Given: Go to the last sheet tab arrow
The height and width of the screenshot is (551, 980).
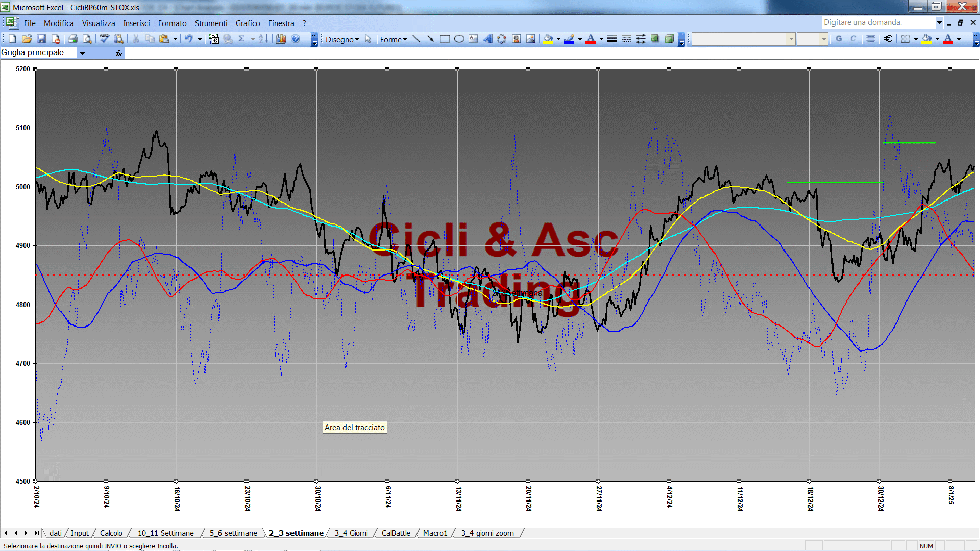Looking at the screenshot, I should click(x=37, y=533).
